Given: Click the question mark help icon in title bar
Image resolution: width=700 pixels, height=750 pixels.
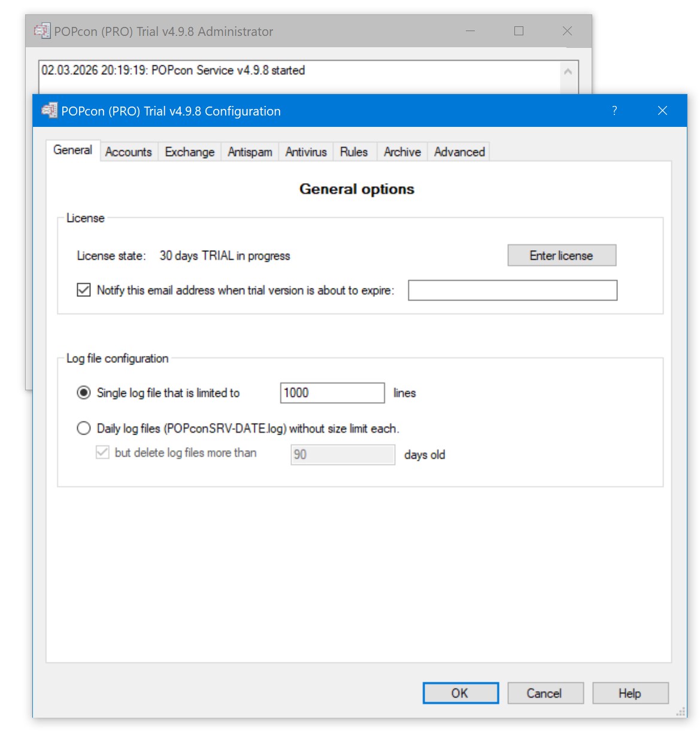Looking at the screenshot, I should [614, 111].
